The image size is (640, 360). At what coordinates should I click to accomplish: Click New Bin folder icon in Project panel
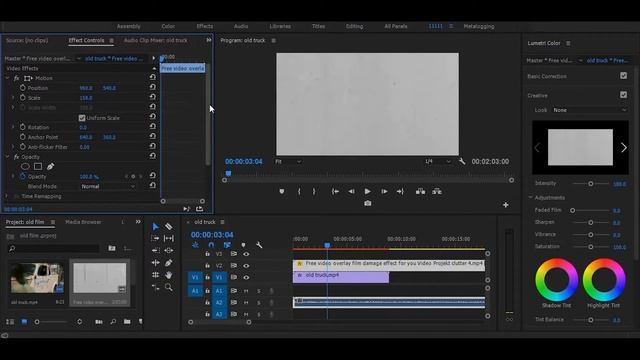[127, 322]
